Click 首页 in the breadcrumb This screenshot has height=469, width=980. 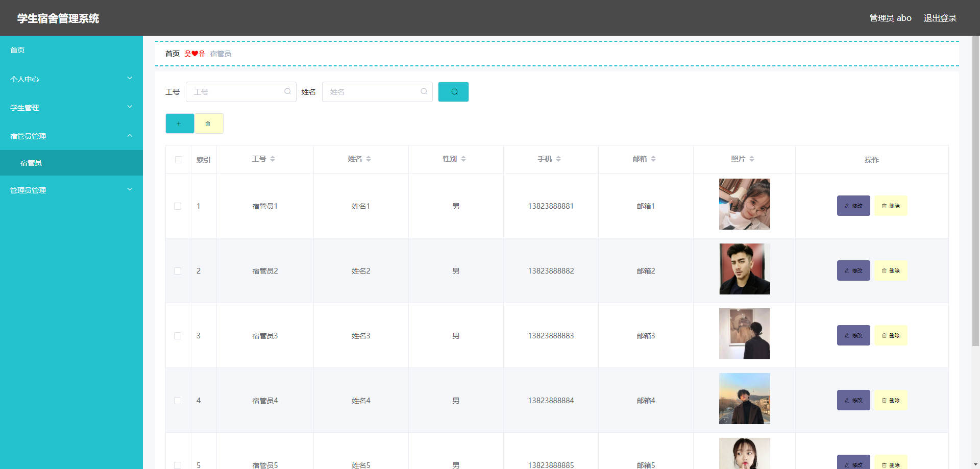pyautogui.click(x=173, y=54)
